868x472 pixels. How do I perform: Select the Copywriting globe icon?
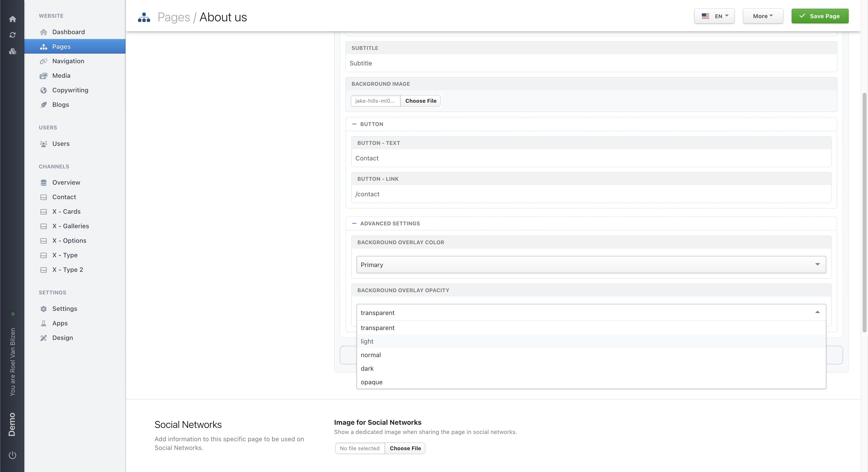point(44,90)
